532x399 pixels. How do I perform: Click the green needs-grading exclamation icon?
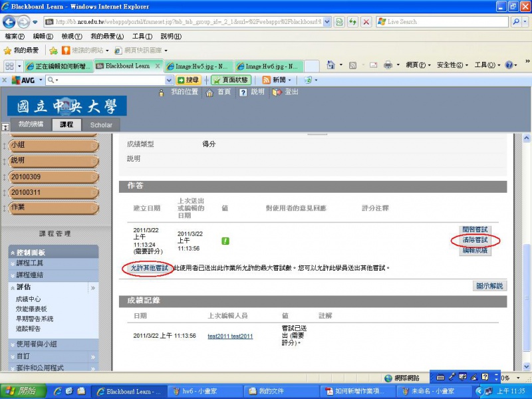[225, 241]
